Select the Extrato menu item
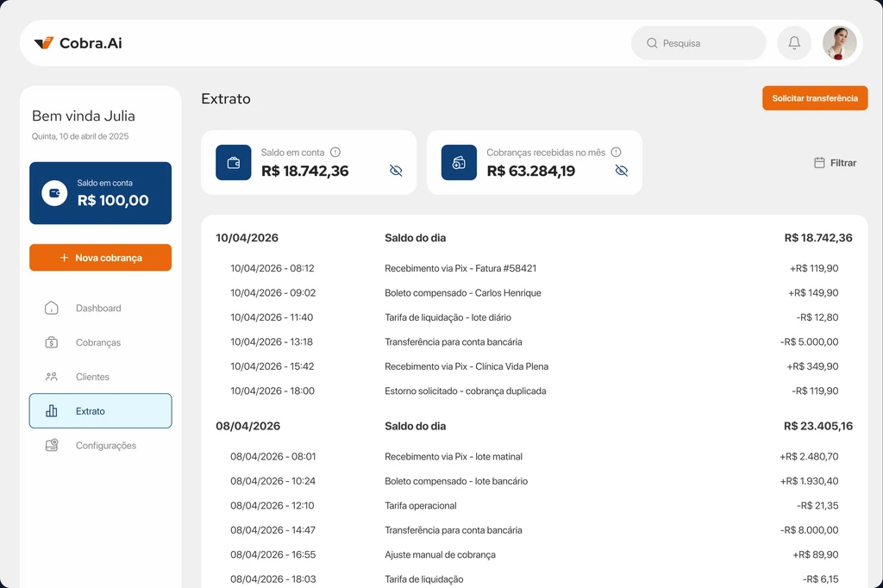This screenshot has height=588, width=883. tap(100, 410)
